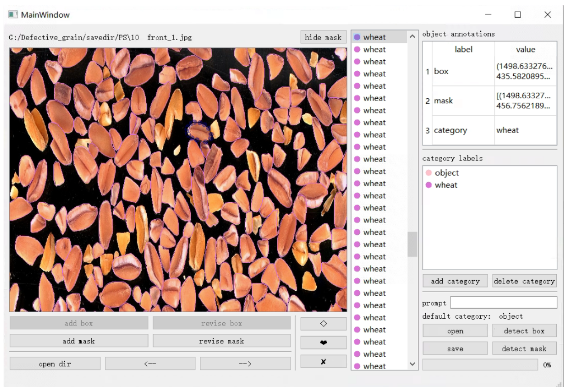Viewport: 568px width, 392px height.
Task: Click the pink object category color dot
Action: [429, 173]
